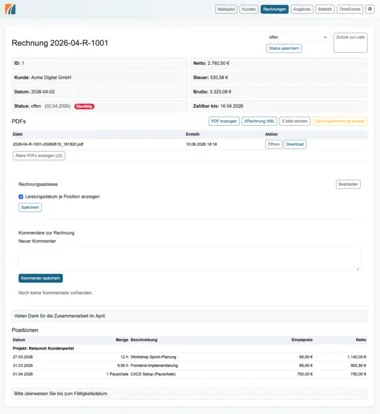Open the settings gear in the top navigation

coord(370,9)
